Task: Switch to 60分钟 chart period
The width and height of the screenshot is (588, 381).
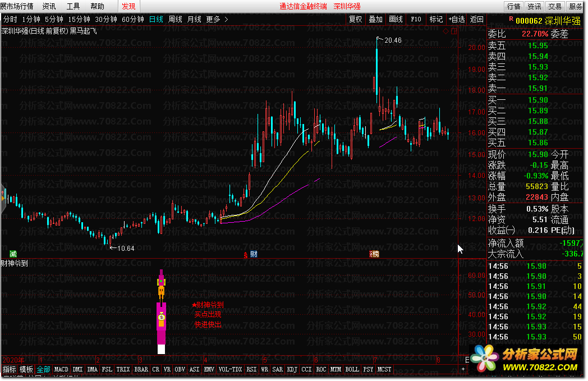Action: (x=133, y=19)
